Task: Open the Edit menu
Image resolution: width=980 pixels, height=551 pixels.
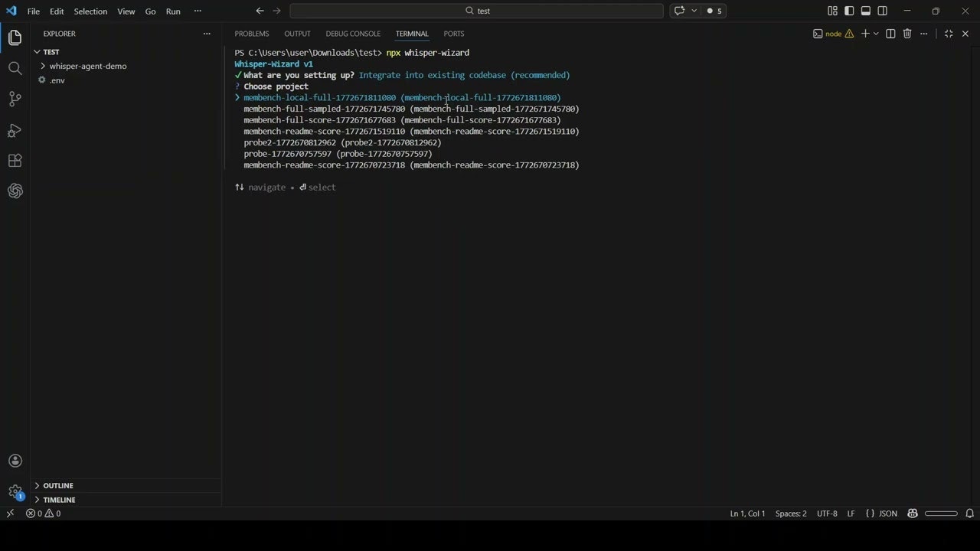Action: pos(57,11)
